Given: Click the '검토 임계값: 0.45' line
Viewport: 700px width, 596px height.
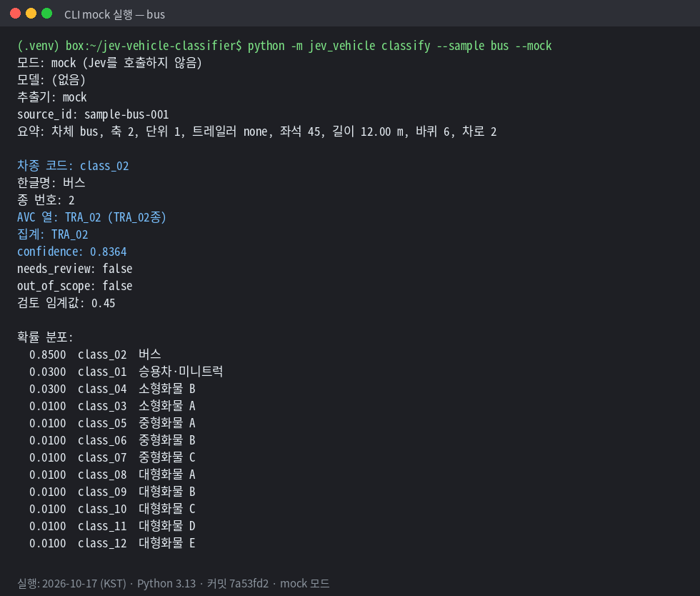Looking at the screenshot, I should [66, 304].
